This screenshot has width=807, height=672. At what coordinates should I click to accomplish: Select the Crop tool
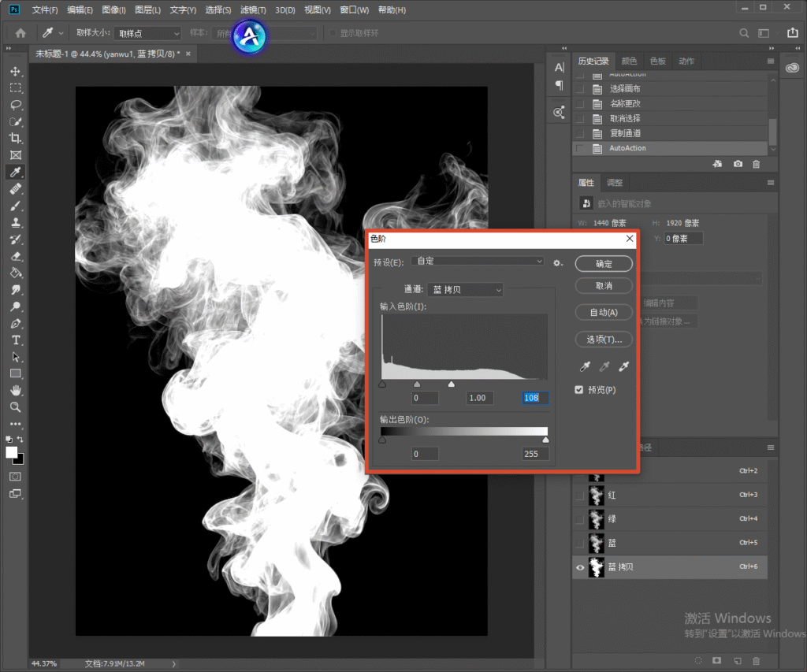(x=16, y=139)
